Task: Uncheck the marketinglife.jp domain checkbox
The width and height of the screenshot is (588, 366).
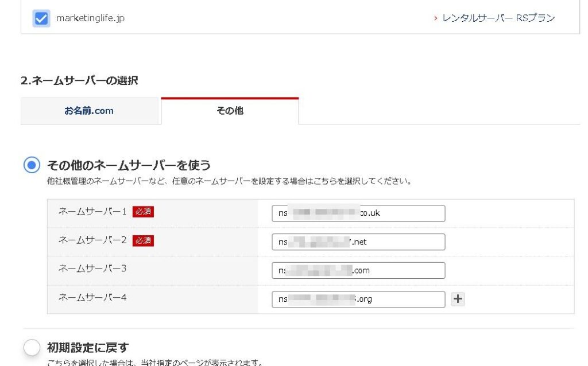Action: pos(41,18)
